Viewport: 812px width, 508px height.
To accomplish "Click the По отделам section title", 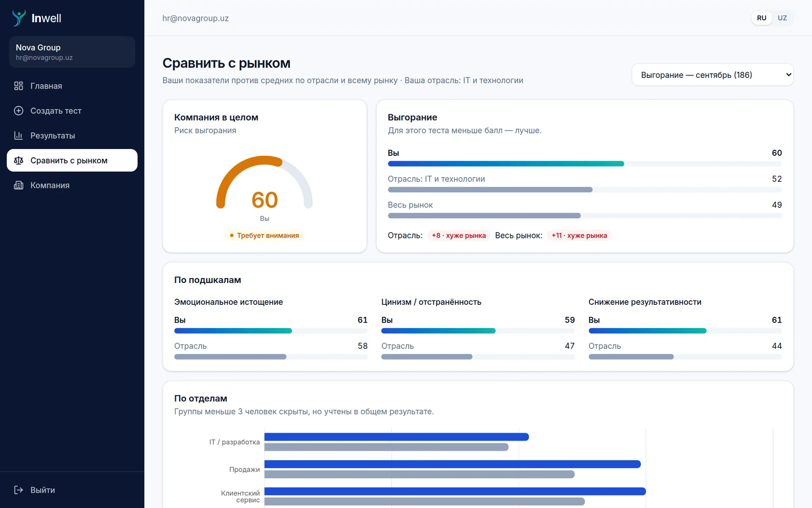I will click(201, 399).
